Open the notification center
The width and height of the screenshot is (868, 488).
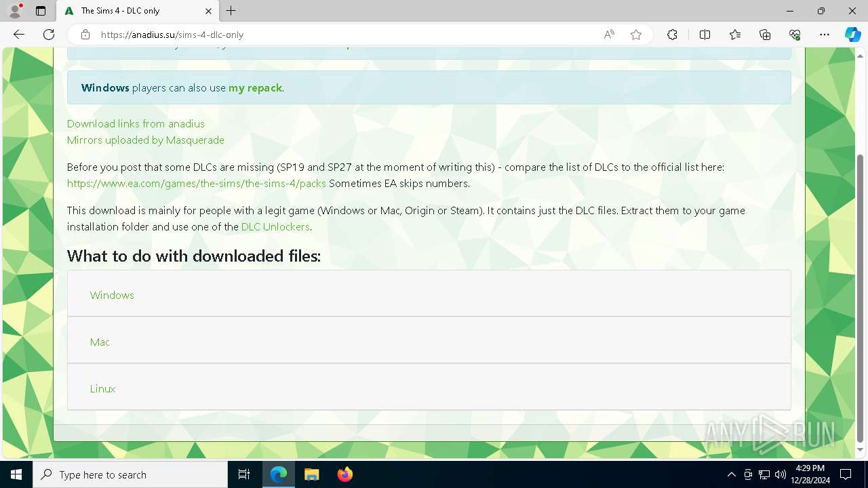point(846,474)
